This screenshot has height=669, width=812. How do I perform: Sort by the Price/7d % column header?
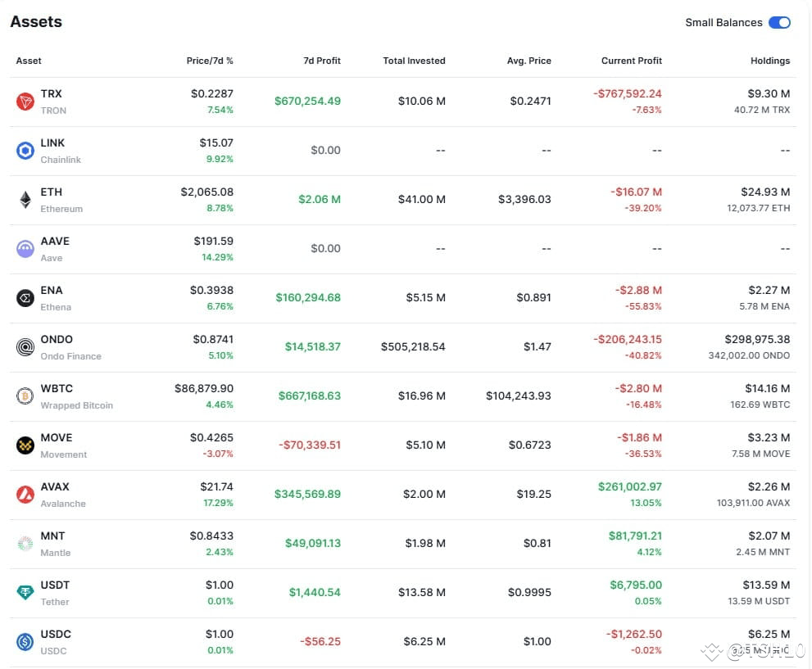(x=210, y=61)
